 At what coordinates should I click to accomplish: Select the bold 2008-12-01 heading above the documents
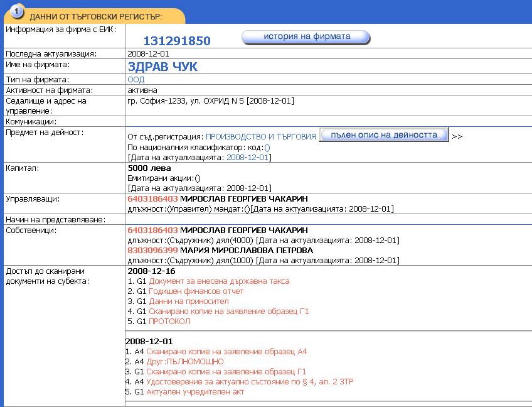(x=149, y=342)
